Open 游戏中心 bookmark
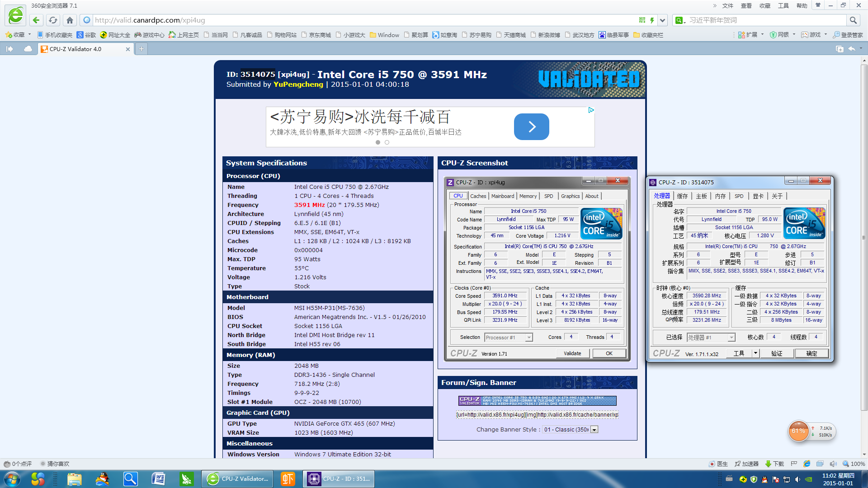 click(x=150, y=35)
